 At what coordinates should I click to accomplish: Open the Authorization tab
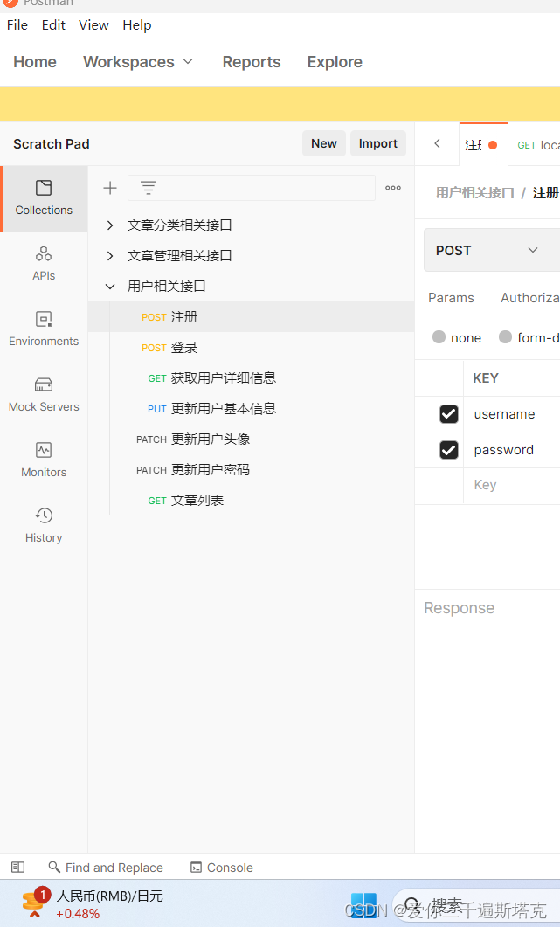(529, 298)
